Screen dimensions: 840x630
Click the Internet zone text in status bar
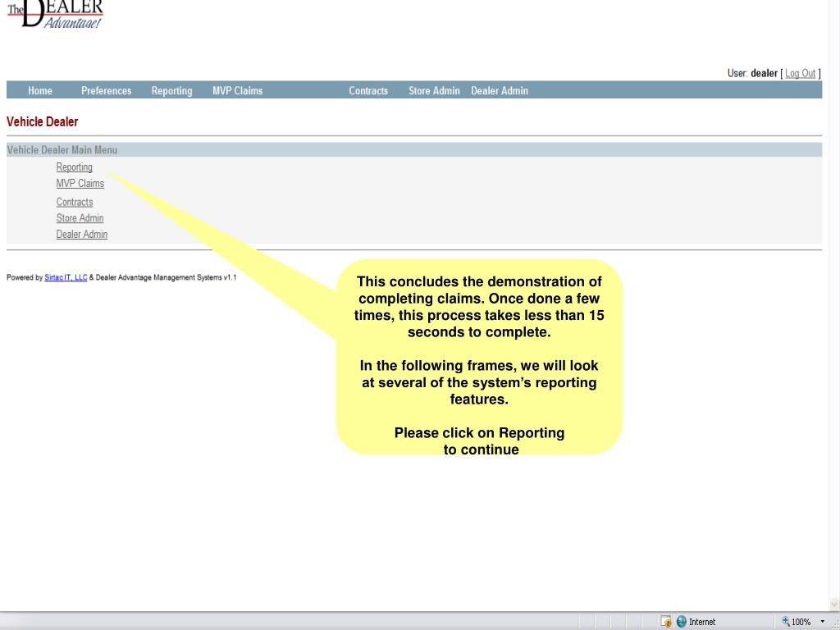coord(702,622)
